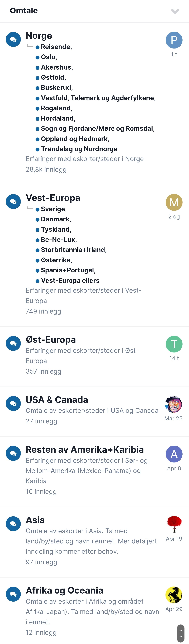The image size is (189, 644).
Task: Open the Oslo subforum
Action: [x=49, y=57]
